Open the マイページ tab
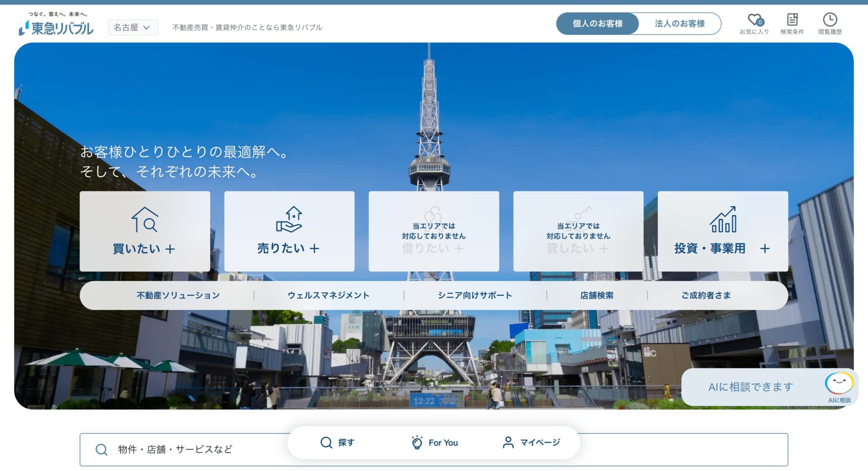 pyautogui.click(x=533, y=442)
